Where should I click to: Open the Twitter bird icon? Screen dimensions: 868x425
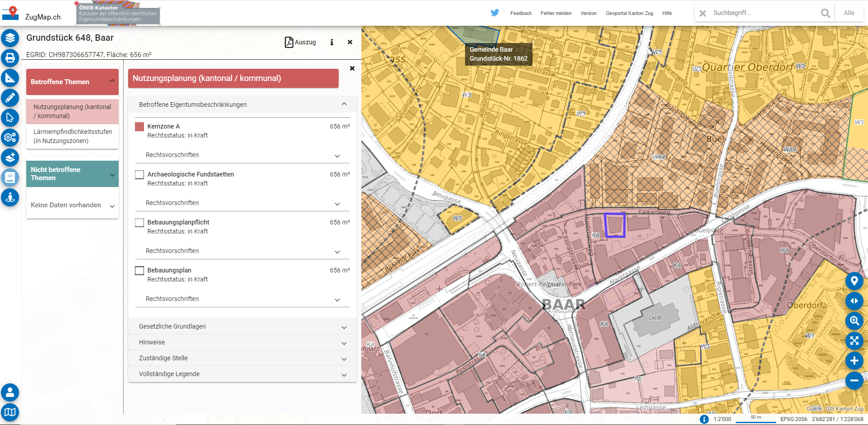click(495, 13)
